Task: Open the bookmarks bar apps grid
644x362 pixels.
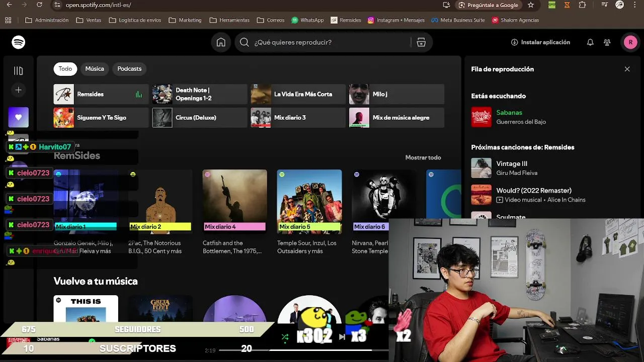Action: [x=8, y=20]
